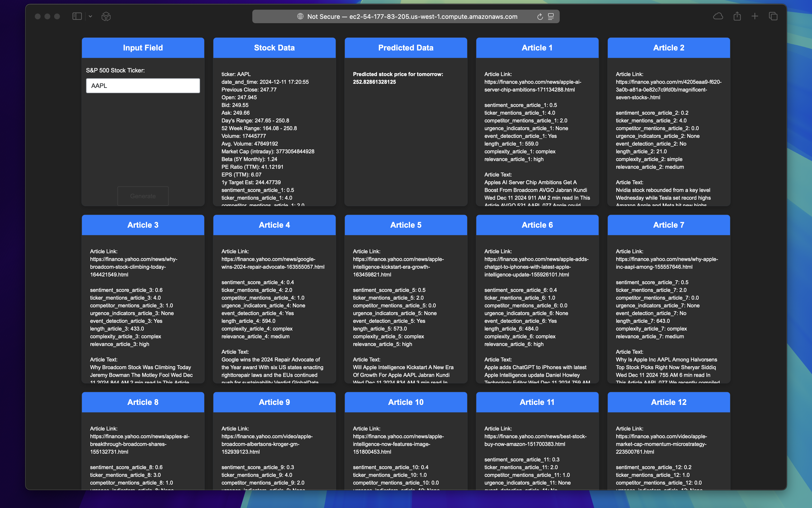Open the sidebar options dropdown chevron

pos(90,16)
